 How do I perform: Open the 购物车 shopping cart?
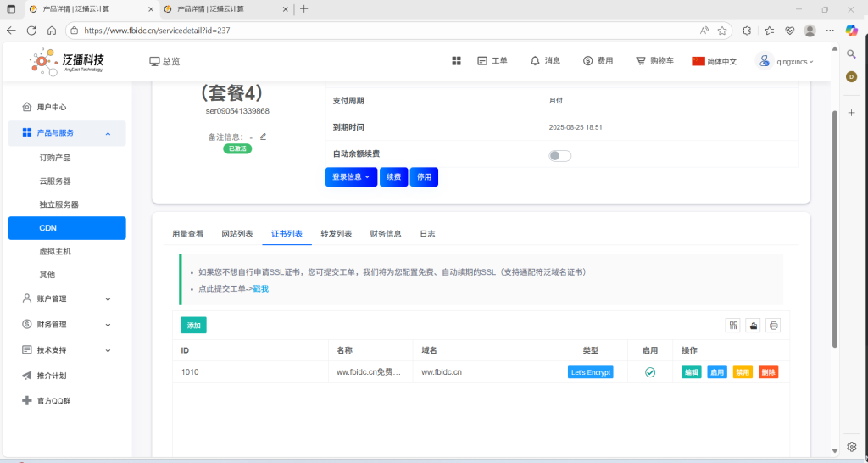655,61
